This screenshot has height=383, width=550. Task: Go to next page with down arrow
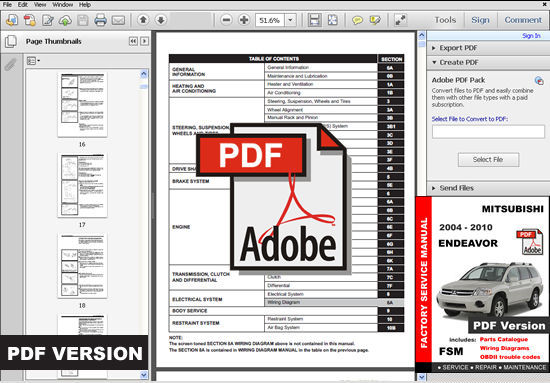pyautogui.click(x=161, y=20)
